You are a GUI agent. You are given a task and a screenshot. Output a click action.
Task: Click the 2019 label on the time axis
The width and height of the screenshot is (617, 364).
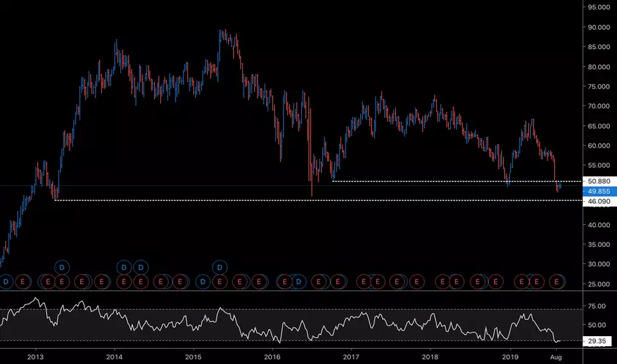coord(510,357)
